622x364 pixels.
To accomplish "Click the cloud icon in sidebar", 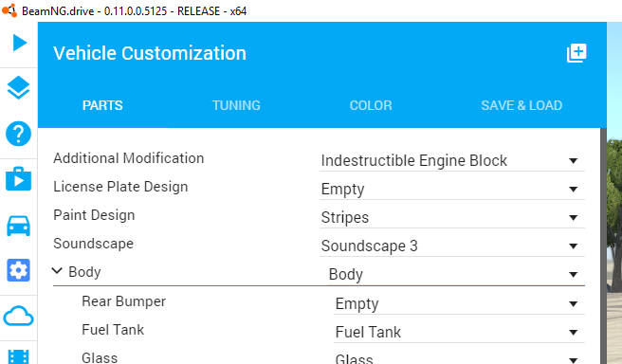I will click(x=18, y=316).
